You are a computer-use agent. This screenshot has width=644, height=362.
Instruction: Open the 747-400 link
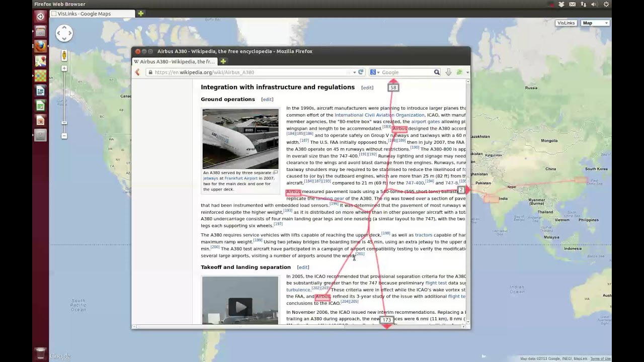click(415, 183)
